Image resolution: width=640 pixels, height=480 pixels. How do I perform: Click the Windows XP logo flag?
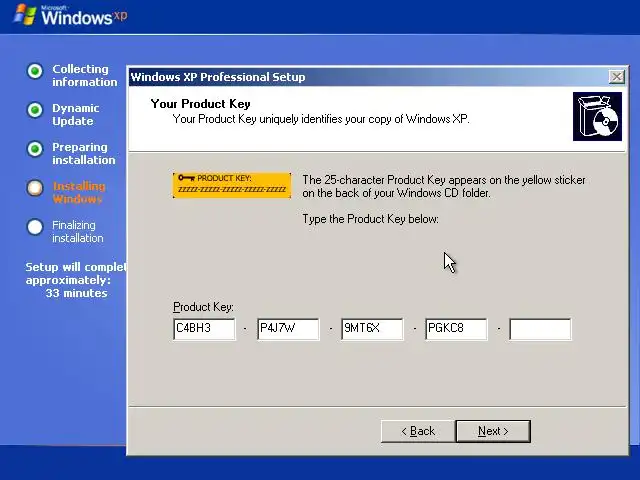(24, 15)
